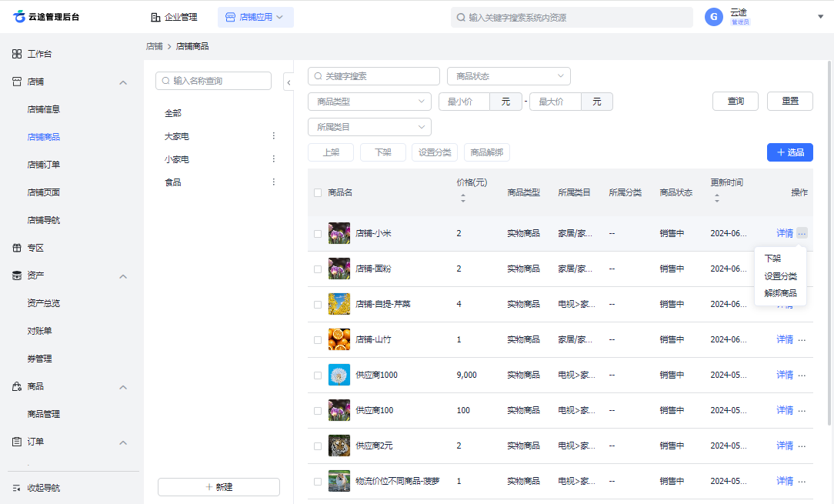
Task: Click the 新建 category button
Action: pyautogui.click(x=219, y=487)
